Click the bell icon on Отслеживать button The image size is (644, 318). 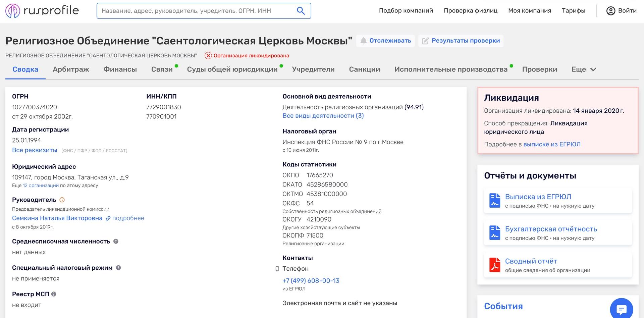tap(364, 41)
